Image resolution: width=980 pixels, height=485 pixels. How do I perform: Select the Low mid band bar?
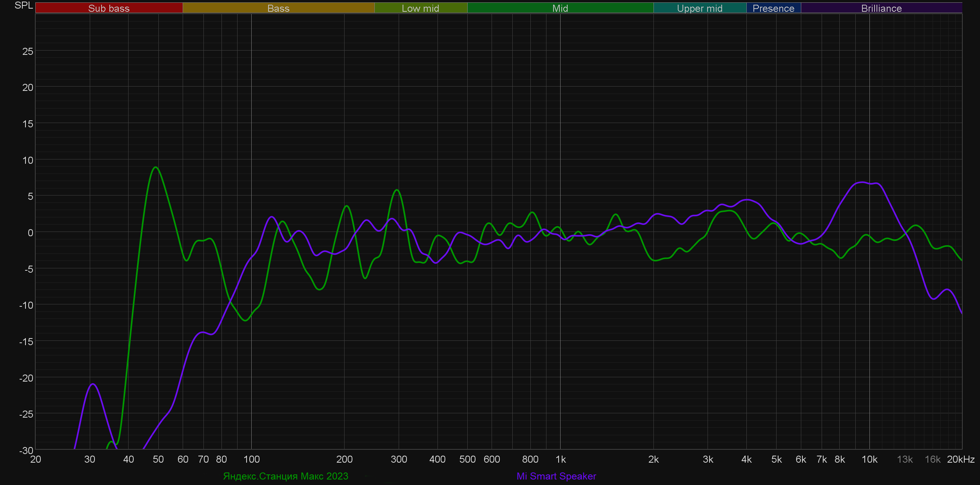[420, 8]
